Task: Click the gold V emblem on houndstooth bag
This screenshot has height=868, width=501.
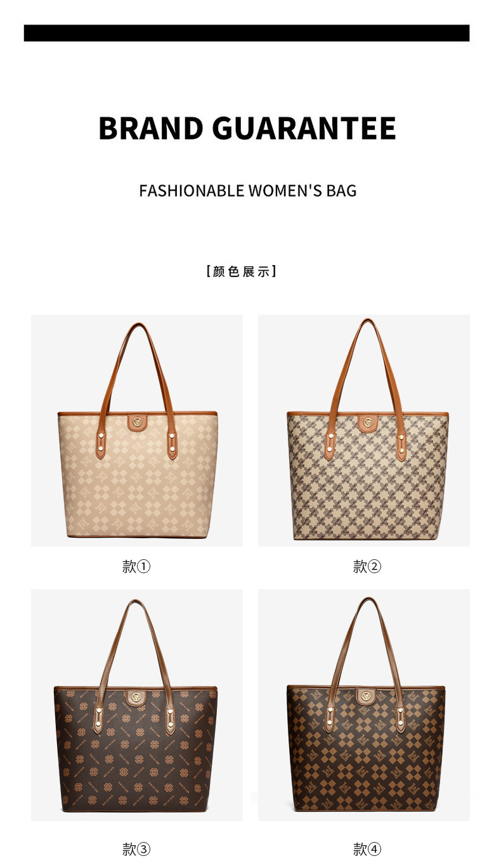Action: (x=367, y=422)
